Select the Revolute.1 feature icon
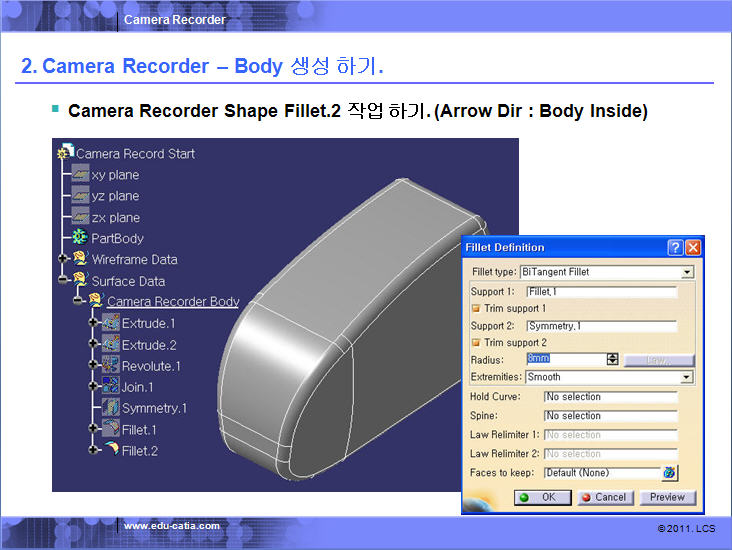Screen dimensions: 732x550 pyautogui.click(x=110, y=366)
